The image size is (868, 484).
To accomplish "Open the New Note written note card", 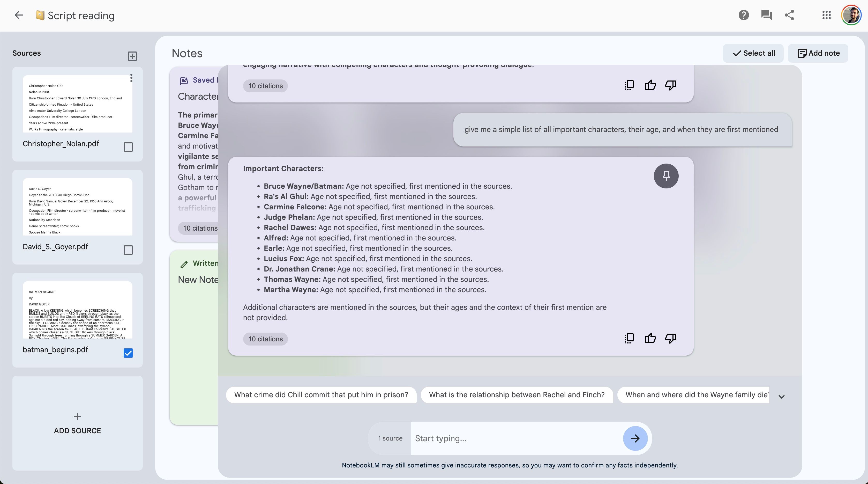I will click(x=194, y=337).
